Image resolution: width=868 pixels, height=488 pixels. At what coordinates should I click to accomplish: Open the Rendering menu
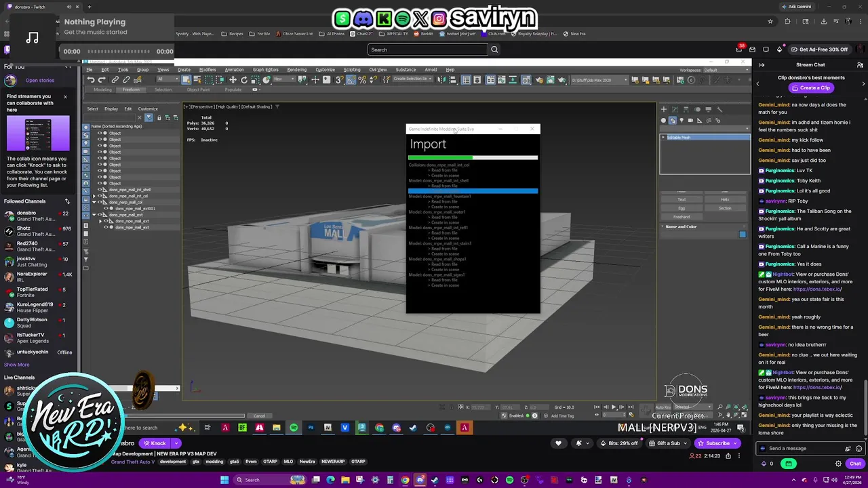(296, 70)
